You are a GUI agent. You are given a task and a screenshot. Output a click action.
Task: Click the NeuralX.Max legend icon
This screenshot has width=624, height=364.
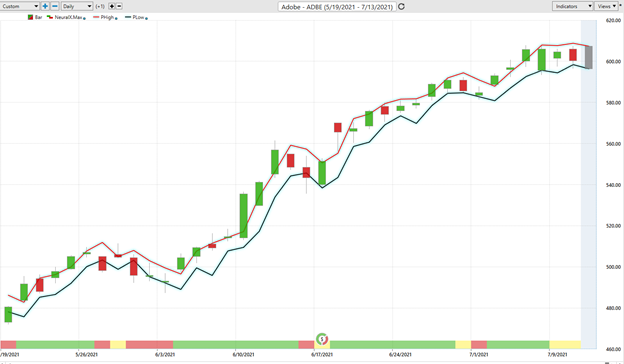click(x=50, y=18)
